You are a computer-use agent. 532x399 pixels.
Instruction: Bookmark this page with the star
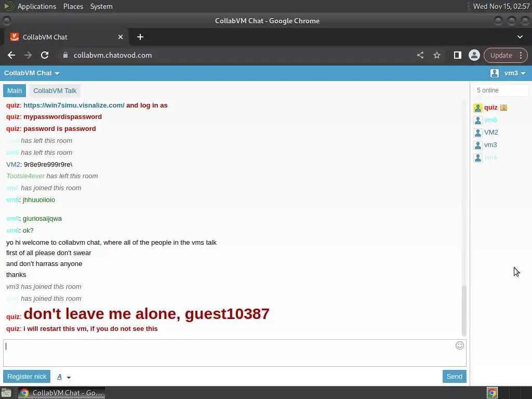click(436, 55)
